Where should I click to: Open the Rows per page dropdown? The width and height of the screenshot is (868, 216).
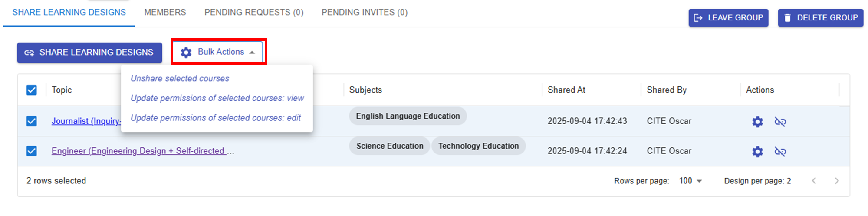point(690,181)
